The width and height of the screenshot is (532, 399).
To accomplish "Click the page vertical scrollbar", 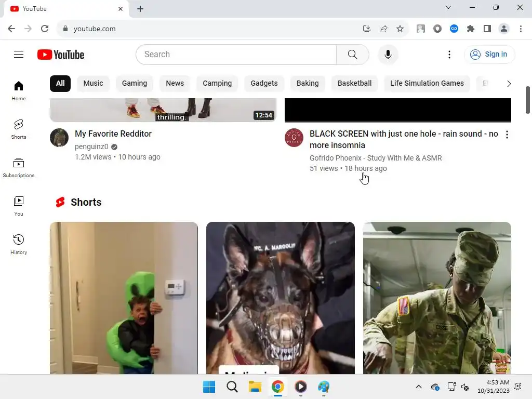I will click(x=528, y=100).
